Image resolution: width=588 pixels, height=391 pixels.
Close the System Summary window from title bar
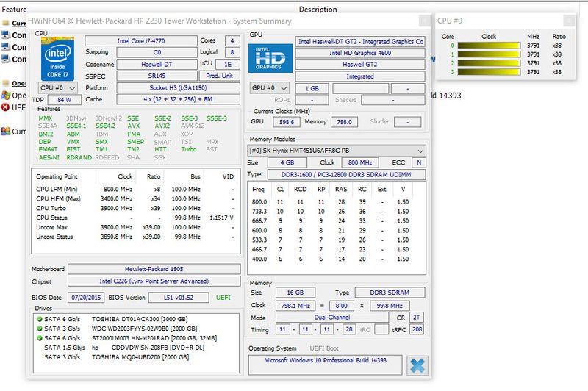tap(424, 21)
